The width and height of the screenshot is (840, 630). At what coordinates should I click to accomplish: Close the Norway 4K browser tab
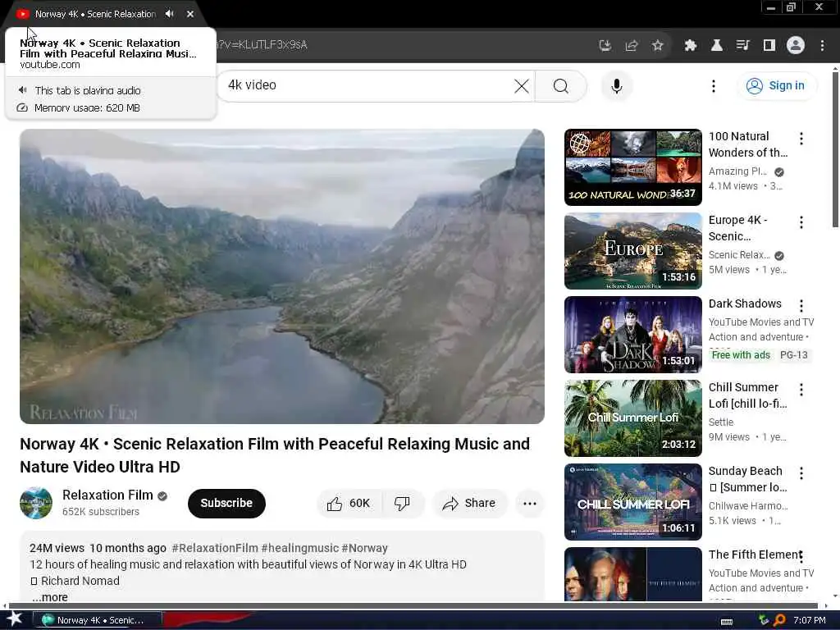(x=190, y=14)
